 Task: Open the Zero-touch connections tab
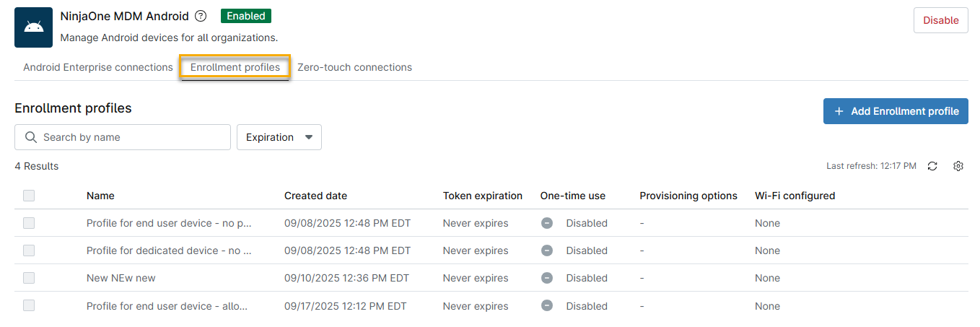click(354, 67)
